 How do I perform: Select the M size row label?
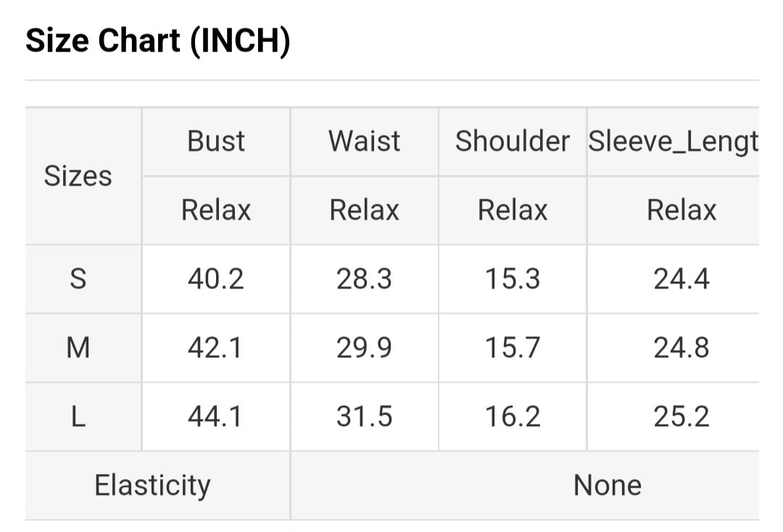[78, 348]
